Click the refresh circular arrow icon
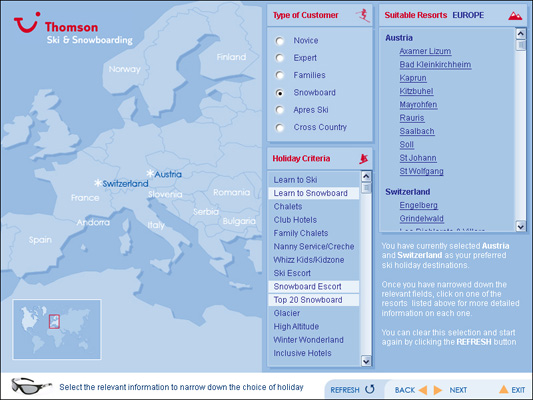533x400 pixels. 370,389
